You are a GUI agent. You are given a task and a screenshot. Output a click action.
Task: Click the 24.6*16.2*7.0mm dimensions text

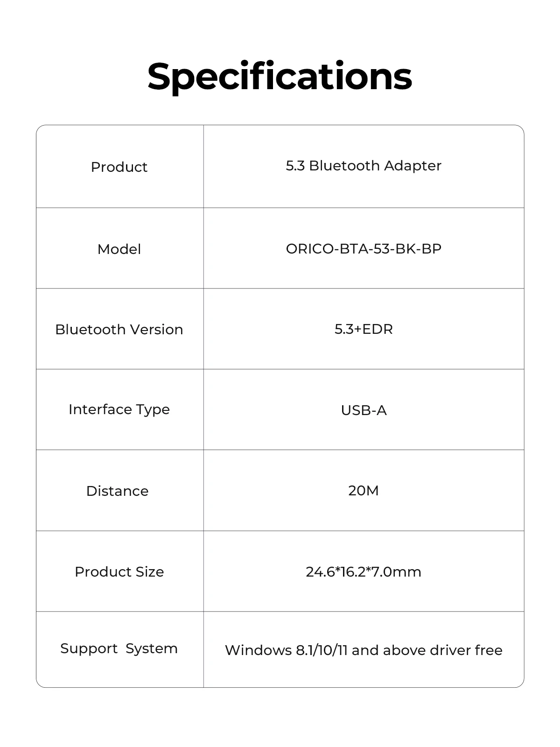tap(363, 571)
